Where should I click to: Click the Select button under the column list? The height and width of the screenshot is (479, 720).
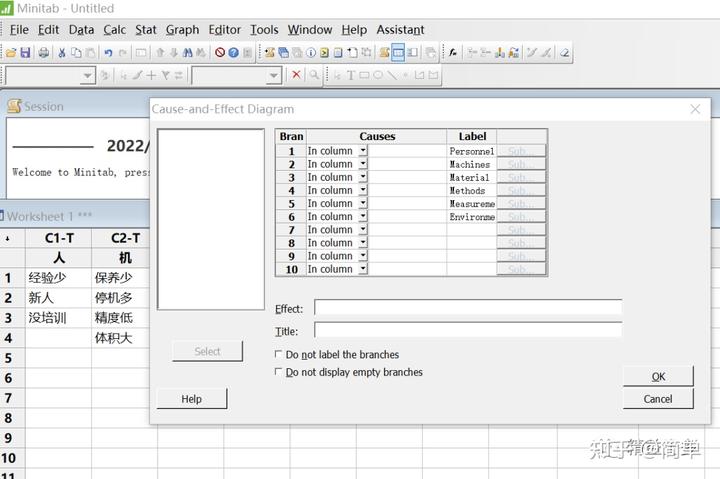(207, 351)
